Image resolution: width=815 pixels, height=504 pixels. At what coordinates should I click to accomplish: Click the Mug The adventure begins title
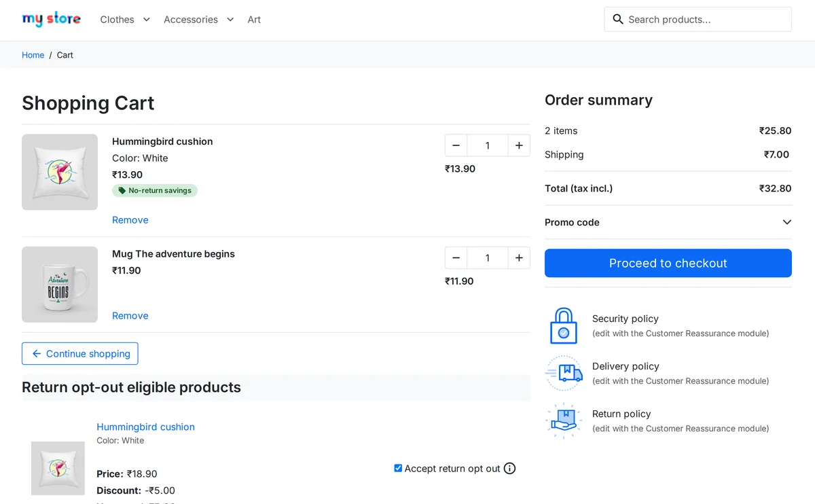(x=173, y=254)
